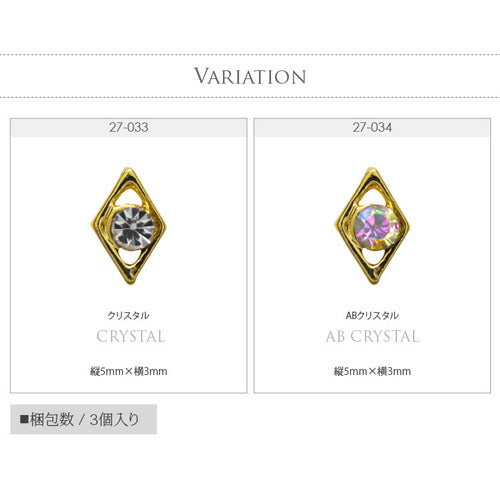Viewport: 500px width, 500px height.
Task: Click the ABクリスタル Japanese label
Action: pos(372,315)
